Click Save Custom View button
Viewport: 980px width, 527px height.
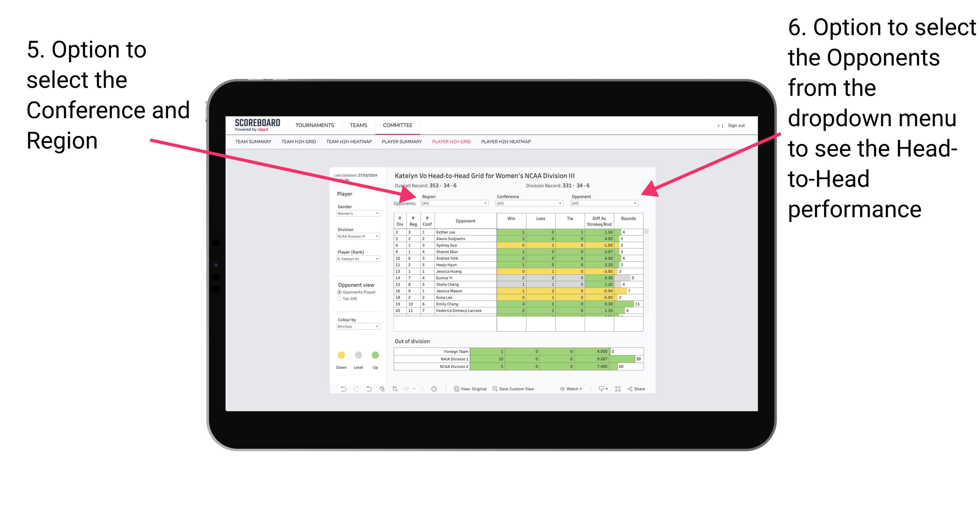click(x=515, y=390)
